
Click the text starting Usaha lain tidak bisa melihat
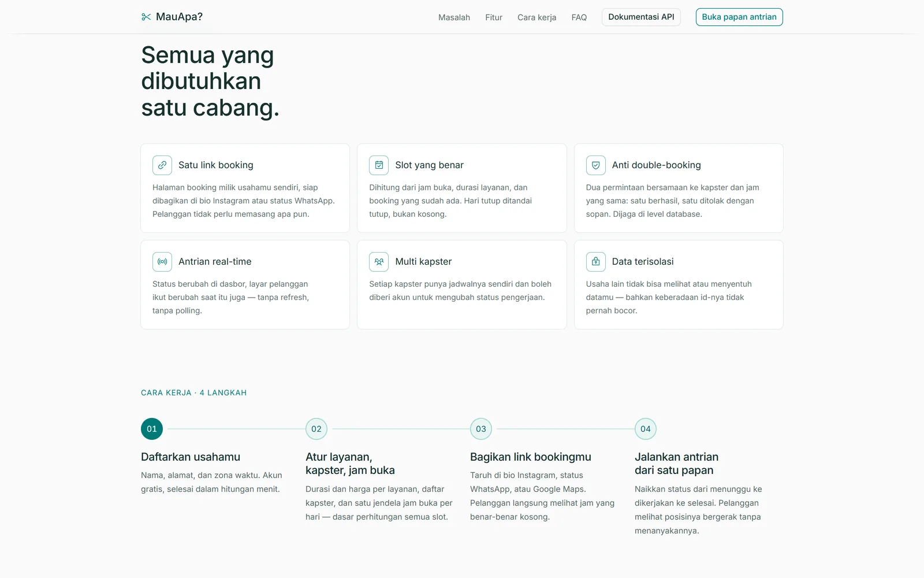(669, 297)
